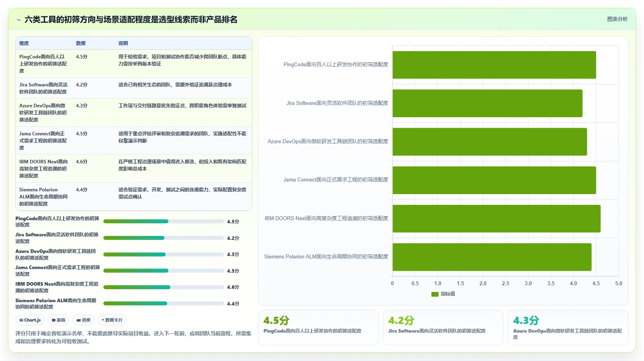644x361 pixels.
Task: Click the Jama Connect table row name cell
Action: [43, 140]
